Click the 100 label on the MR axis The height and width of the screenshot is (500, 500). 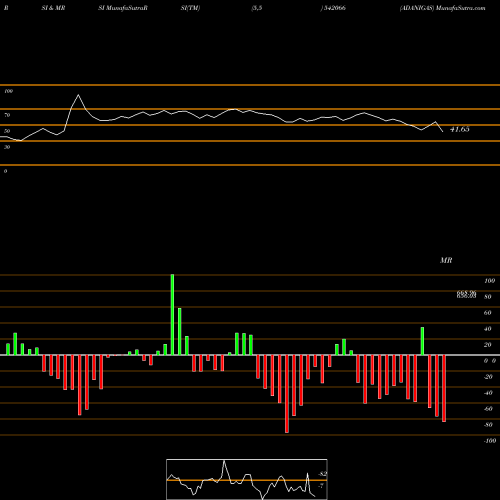coord(489,281)
